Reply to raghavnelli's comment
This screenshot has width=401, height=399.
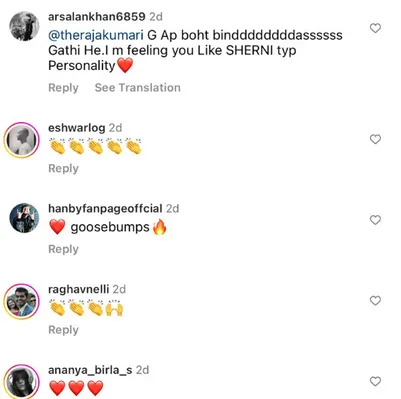pos(63,330)
